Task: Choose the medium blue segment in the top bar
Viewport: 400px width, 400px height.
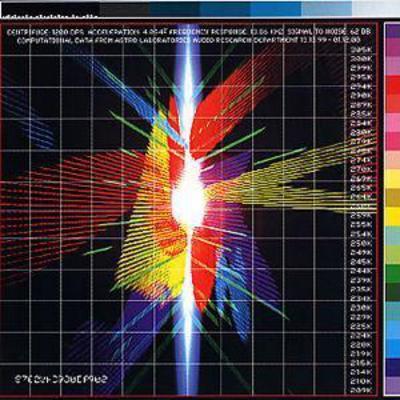Action: [x=276, y=8]
